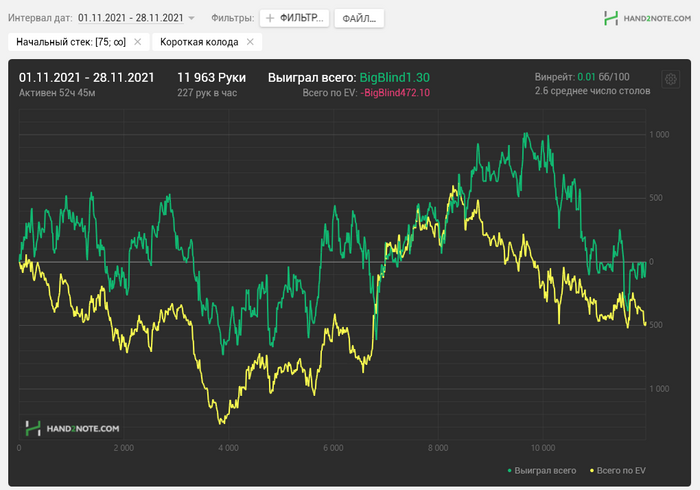
Task: Click the 'Винрейт: 0.01 бб/100' stat
Action: point(582,77)
